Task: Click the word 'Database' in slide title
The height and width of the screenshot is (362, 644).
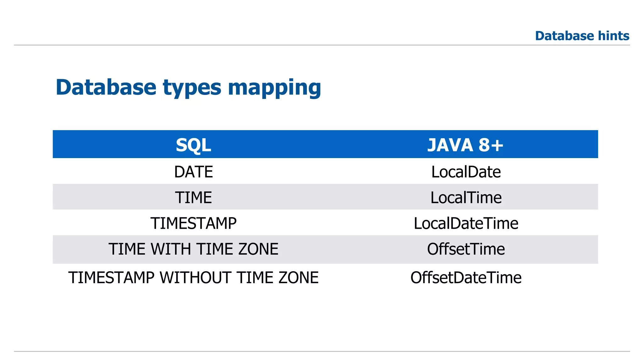Action: coord(106,87)
